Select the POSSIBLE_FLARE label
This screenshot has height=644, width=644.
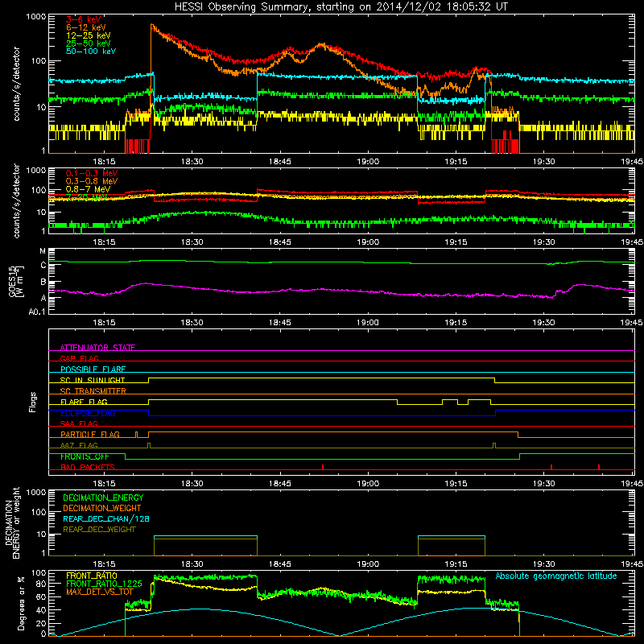pyautogui.click(x=93, y=369)
